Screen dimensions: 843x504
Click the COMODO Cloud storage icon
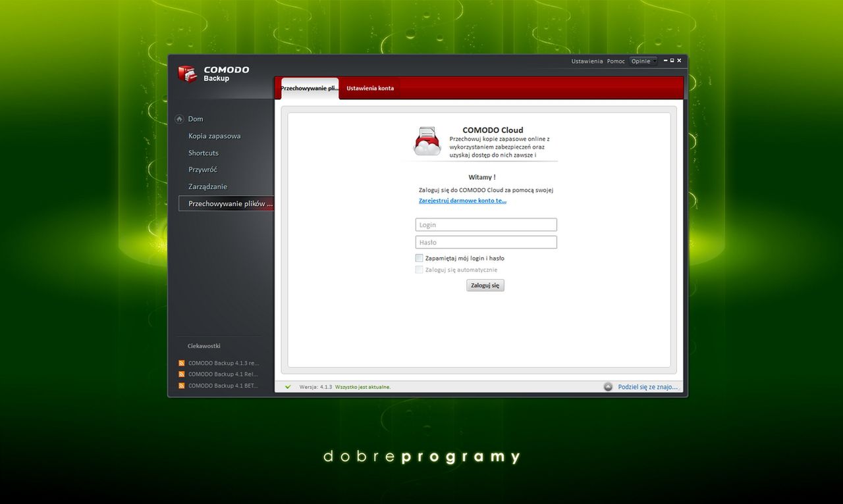click(427, 141)
